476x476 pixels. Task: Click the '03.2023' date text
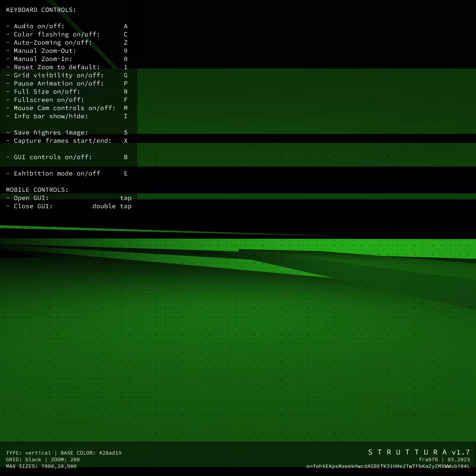459,460
